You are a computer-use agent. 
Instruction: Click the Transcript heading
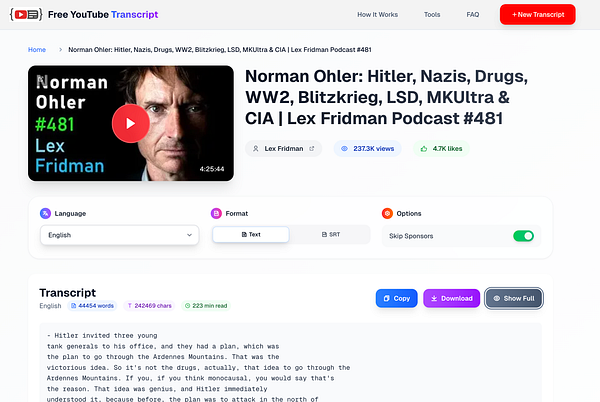pos(68,293)
